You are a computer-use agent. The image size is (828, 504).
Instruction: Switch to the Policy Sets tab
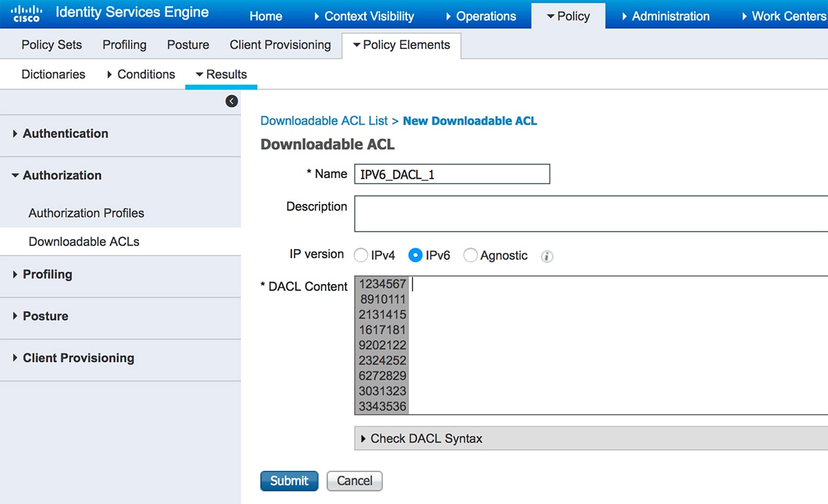pyautogui.click(x=52, y=45)
